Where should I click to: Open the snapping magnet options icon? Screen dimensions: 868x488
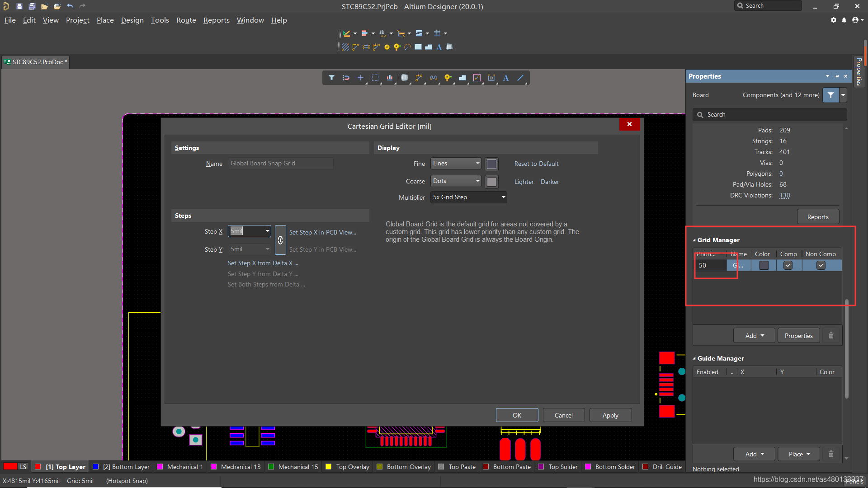[346, 78]
